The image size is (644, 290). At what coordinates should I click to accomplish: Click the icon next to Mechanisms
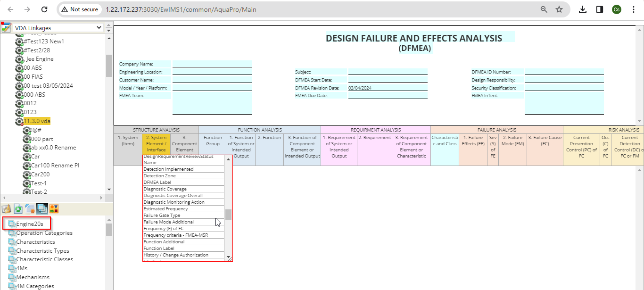[x=12, y=277]
